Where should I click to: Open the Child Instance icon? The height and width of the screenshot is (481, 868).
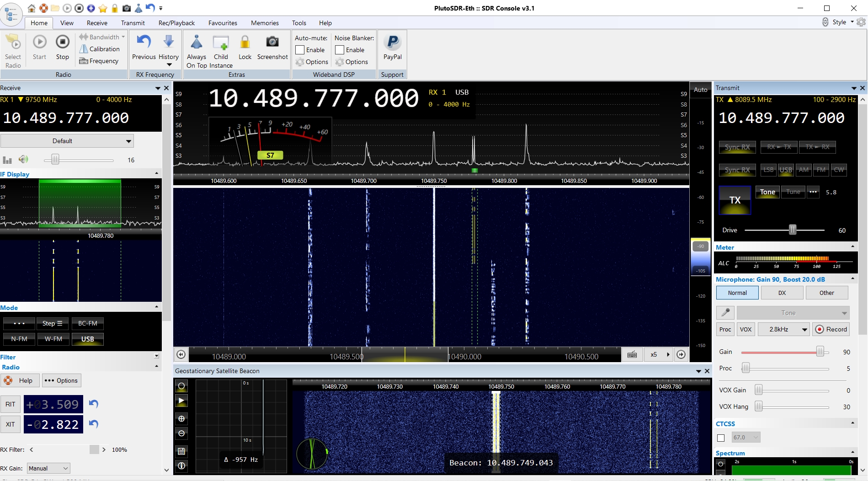click(221, 43)
